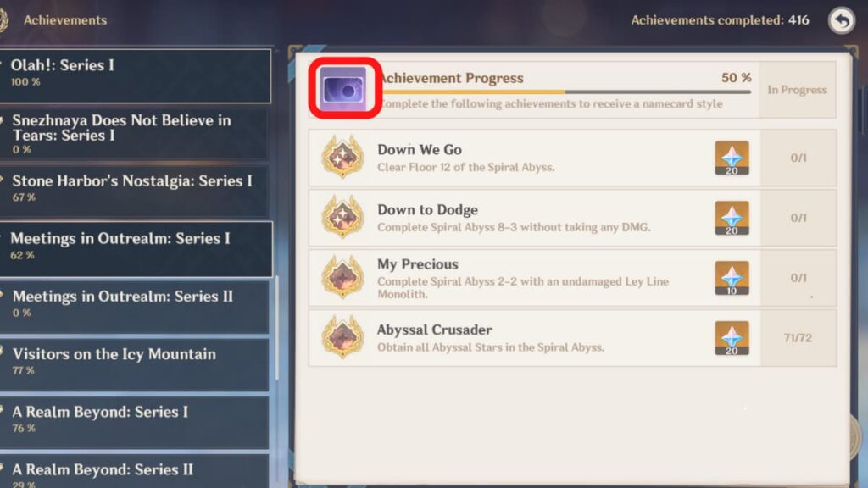Click the Abyssal Crusader achievement badge
Screen dimensions: 868x488
click(342, 337)
